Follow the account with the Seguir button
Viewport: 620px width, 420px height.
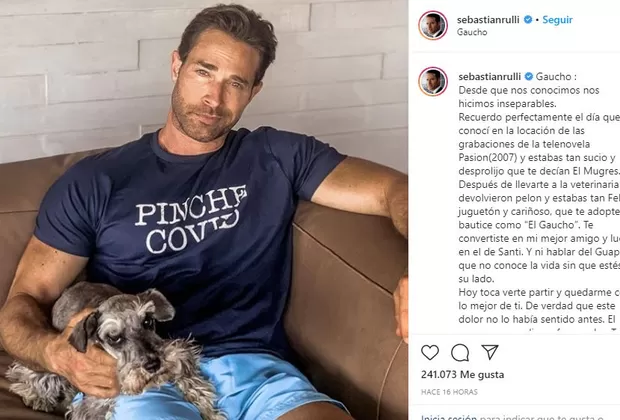(557, 19)
